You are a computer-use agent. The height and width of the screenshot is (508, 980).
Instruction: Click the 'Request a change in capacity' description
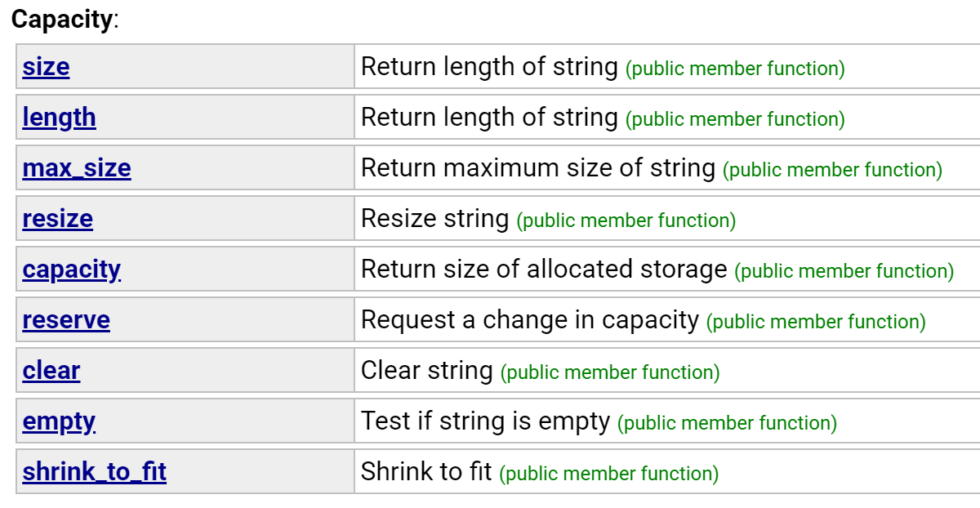(x=530, y=320)
